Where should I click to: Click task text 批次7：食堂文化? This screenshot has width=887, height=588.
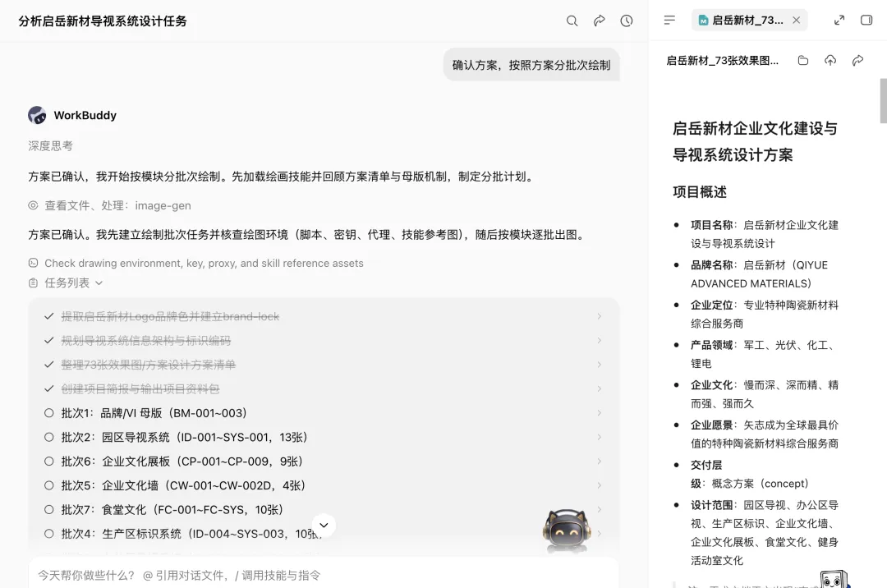click(x=172, y=509)
